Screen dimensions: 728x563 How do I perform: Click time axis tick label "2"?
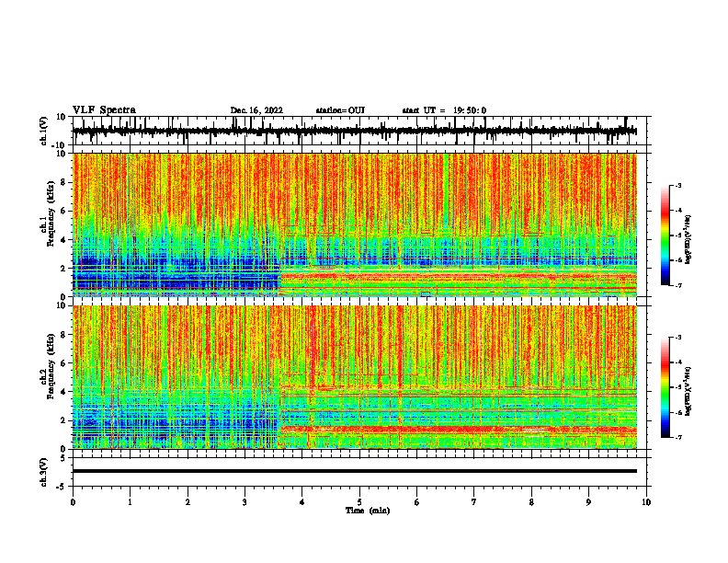[x=188, y=502]
